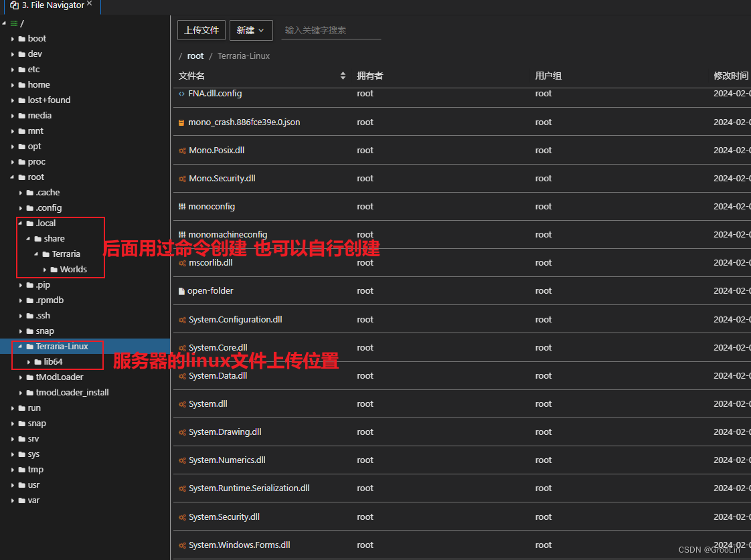
Task: Click the 上传文件 upload button
Action: (201, 31)
